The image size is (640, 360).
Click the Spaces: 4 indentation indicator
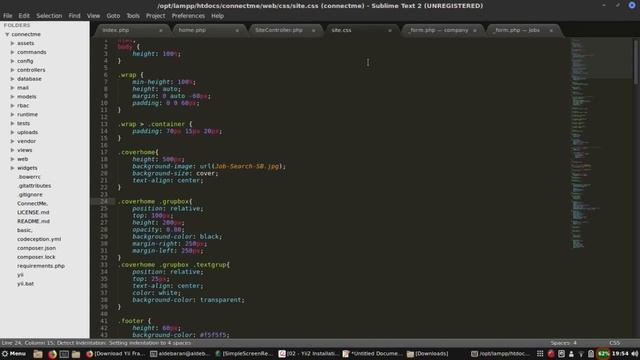tap(563, 343)
